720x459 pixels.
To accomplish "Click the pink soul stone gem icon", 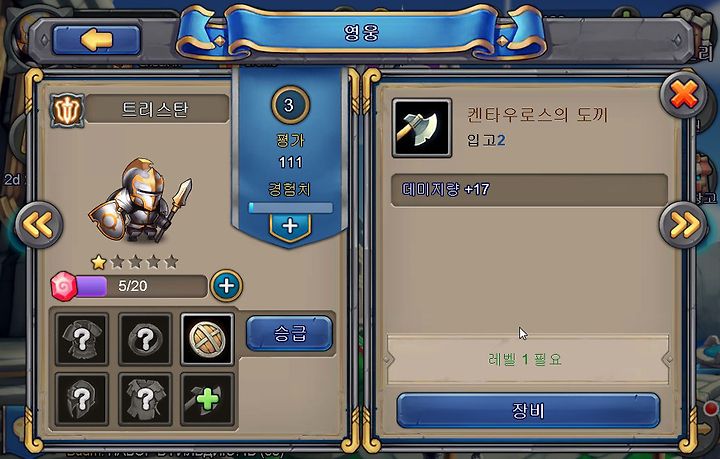I will (64, 286).
